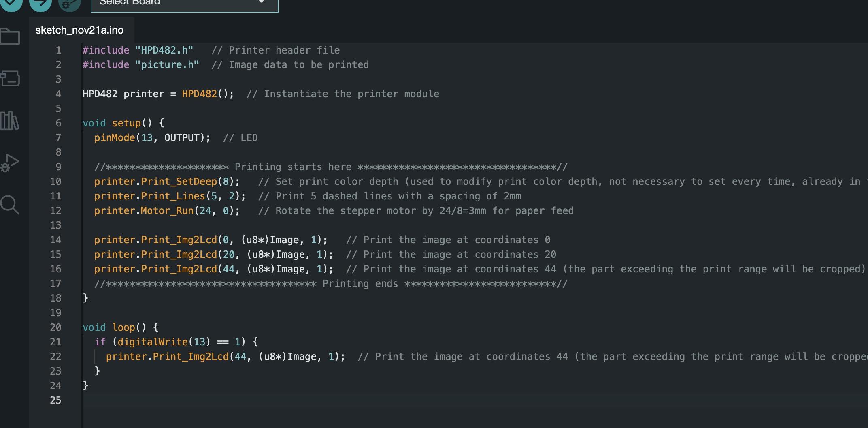Open the Search magnifier in sidebar
Viewport: 868px width, 428px height.
[x=10, y=205]
